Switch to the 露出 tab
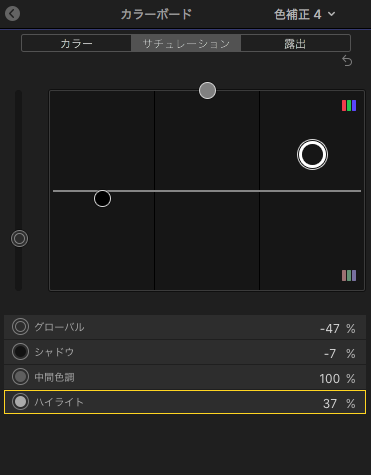371x475 pixels. (295, 43)
